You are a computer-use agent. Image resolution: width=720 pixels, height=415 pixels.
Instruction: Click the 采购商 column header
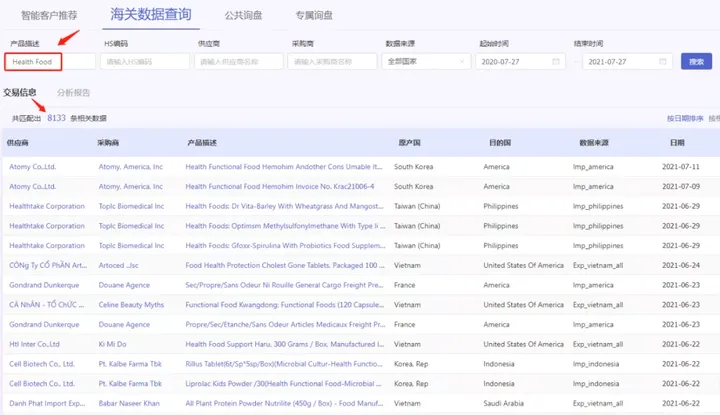108,143
